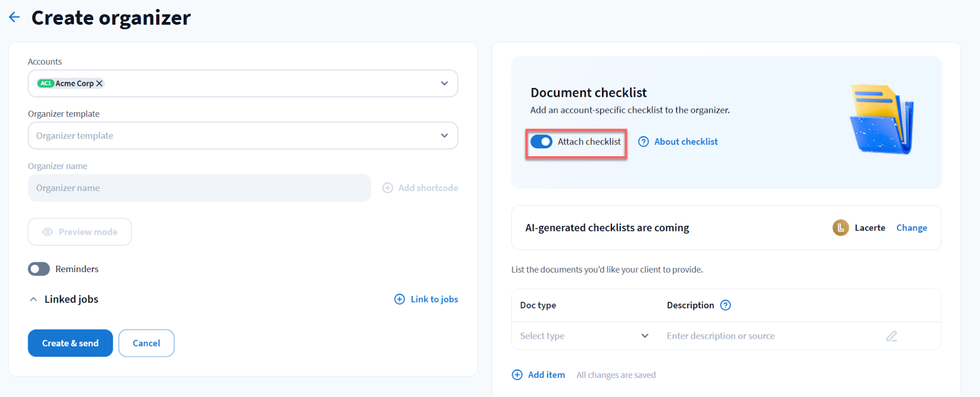Click Add item below the checklist
The width and height of the screenshot is (980, 397).
coord(538,375)
